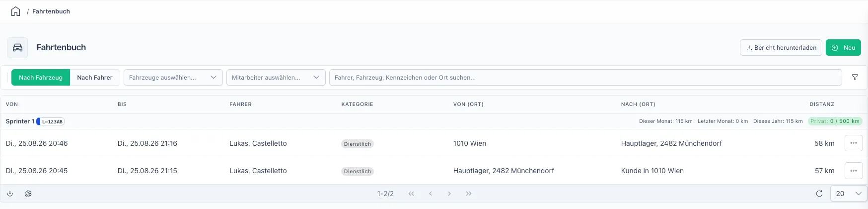Go to previous page of results
The width and height of the screenshot is (868, 209).
(431, 194)
